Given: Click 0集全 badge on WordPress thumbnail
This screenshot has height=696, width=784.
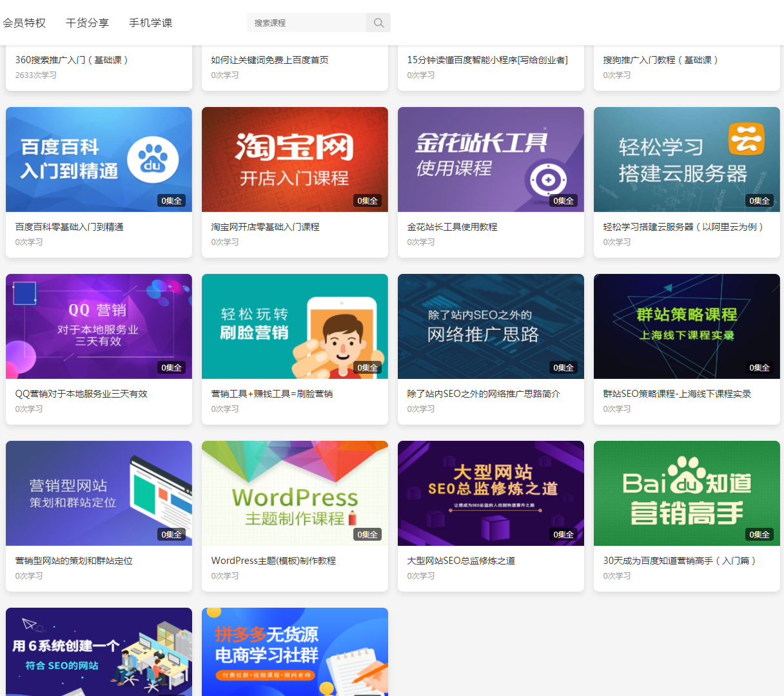Looking at the screenshot, I should click(x=367, y=535).
